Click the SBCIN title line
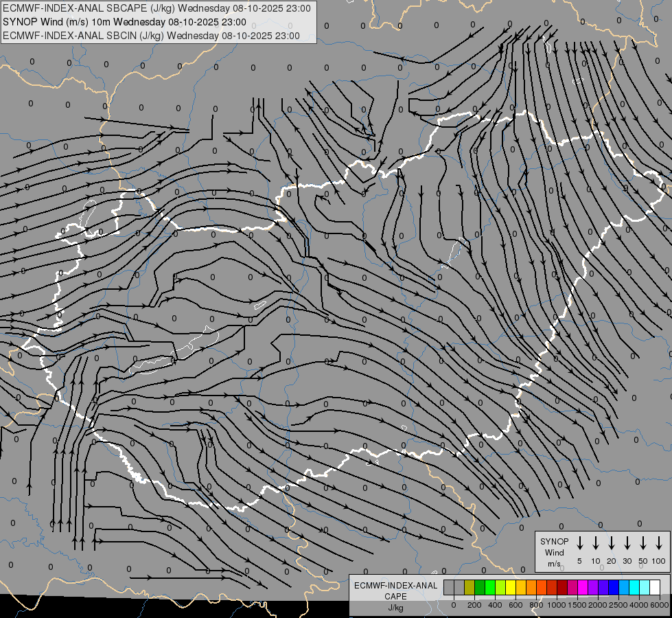 tap(151, 35)
